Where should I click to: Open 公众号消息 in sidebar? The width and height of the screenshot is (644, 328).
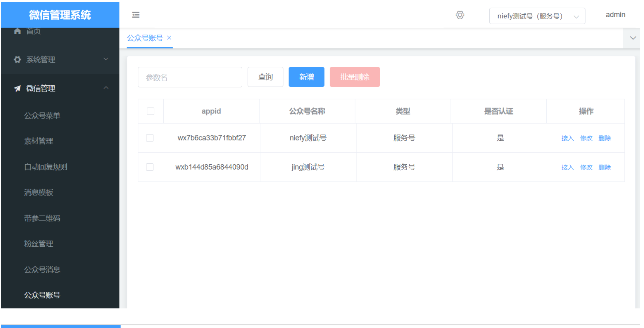(x=42, y=270)
